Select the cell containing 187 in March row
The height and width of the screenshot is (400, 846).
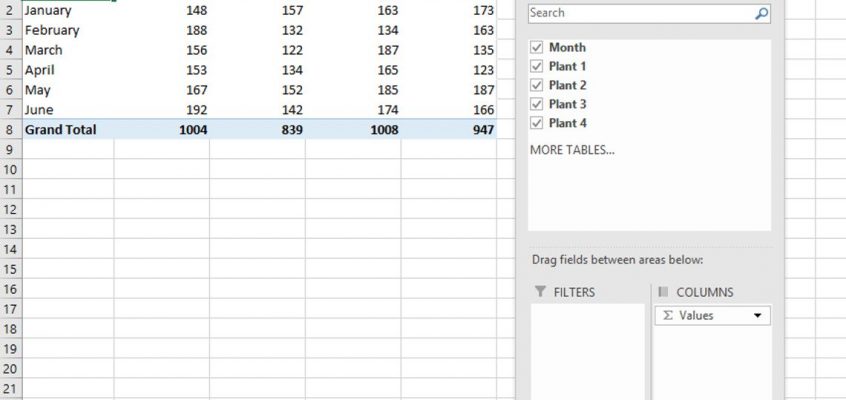353,50
